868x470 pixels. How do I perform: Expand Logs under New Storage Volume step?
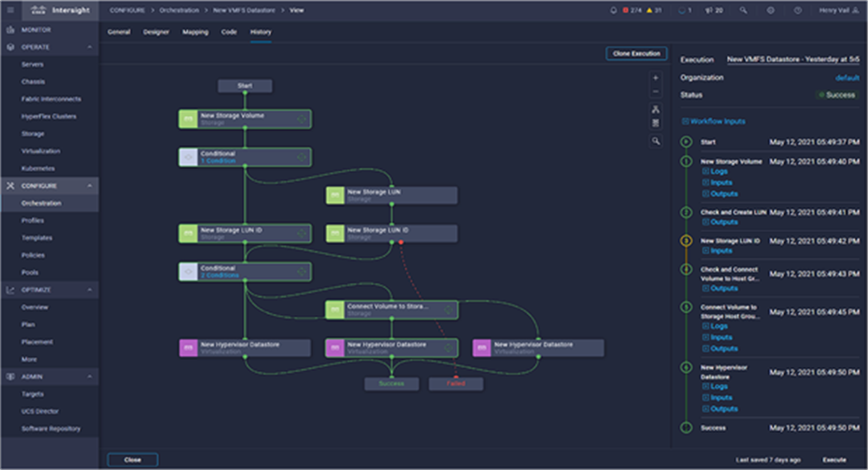pyautogui.click(x=715, y=172)
